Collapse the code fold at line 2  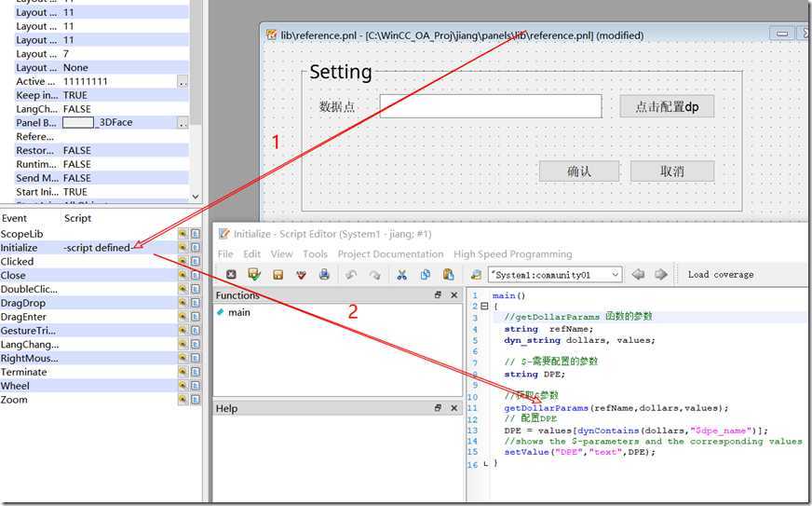(485, 306)
